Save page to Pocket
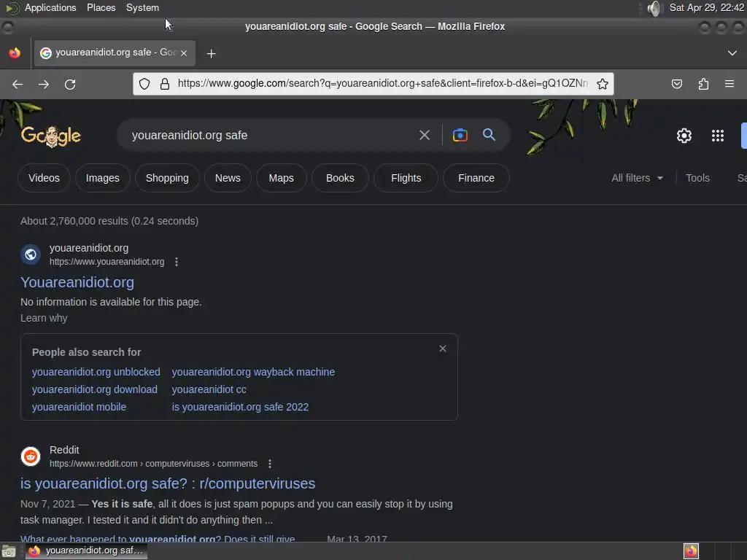 [676, 85]
